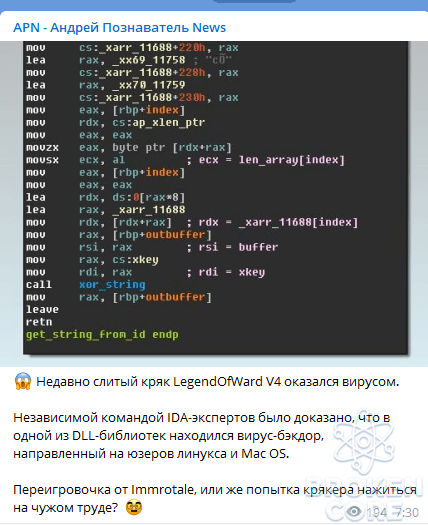Click 'cs:ap_xlen_ptr' operand in code
The width and height of the screenshot is (428, 525).
pos(158,123)
